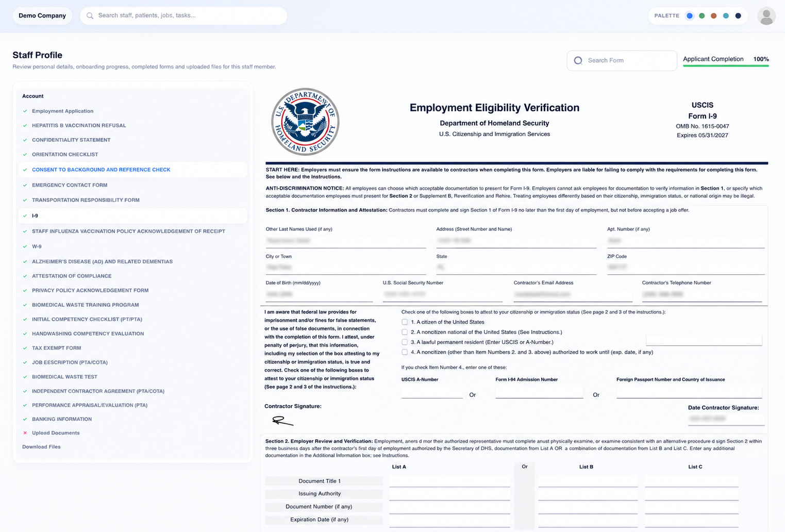Open Alzheimer's Disease and Related Dementias
785x532 pixels.
(x=102, y=261)
